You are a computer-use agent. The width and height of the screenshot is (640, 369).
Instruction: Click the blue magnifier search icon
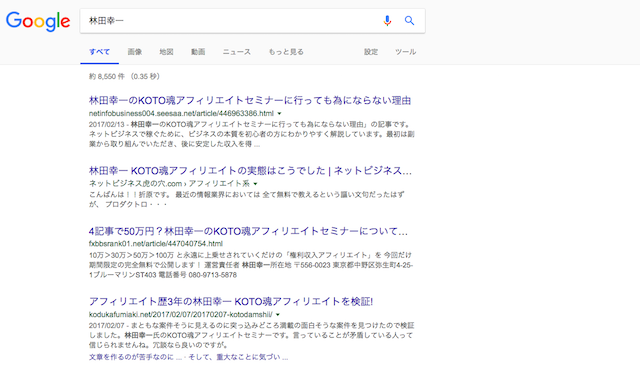point(409,20)
